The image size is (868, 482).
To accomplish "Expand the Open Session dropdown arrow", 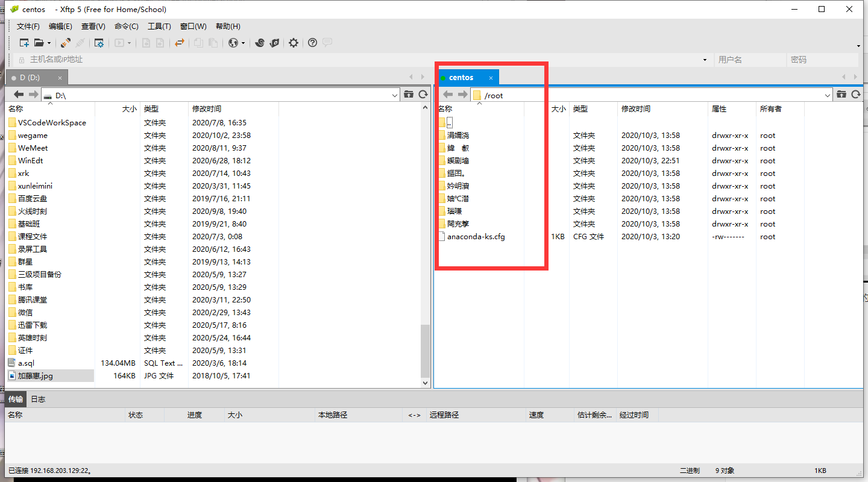I will [49, 43].
